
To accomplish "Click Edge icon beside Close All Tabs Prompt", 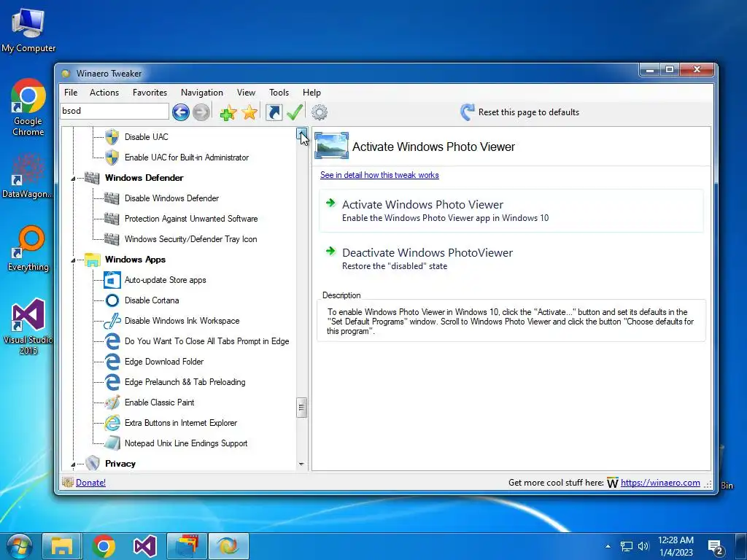I will click(112, 341).
